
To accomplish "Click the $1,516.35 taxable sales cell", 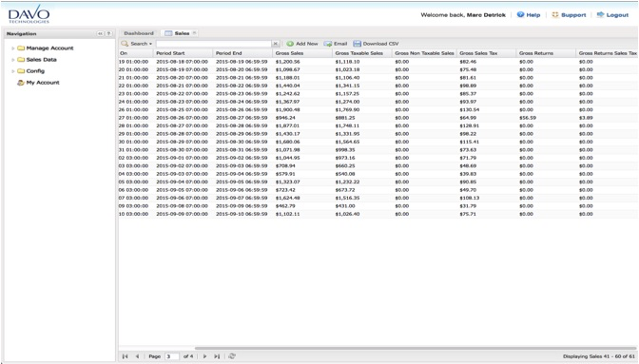I will pyautogui.click(x=347, y=198).
